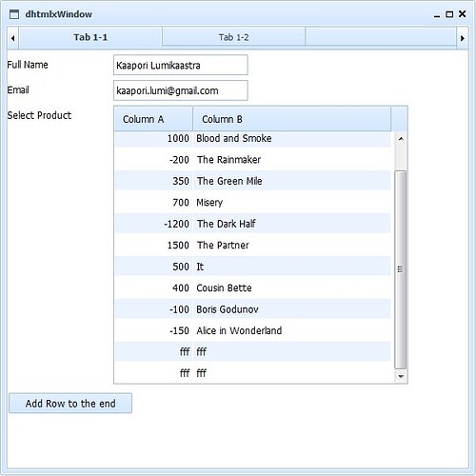
Task: Click the grid scrollbar down arrow
Action: coord(401,376)
